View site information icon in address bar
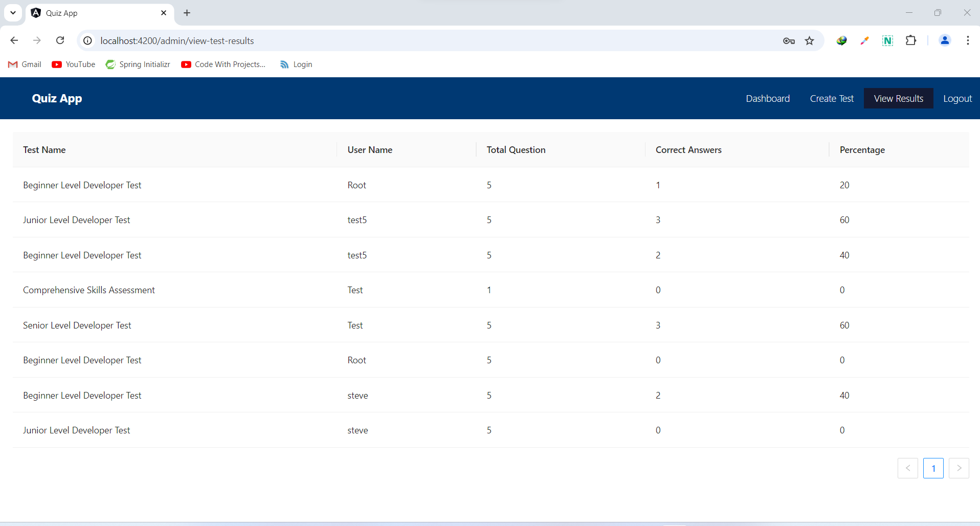 coord(87,40)
